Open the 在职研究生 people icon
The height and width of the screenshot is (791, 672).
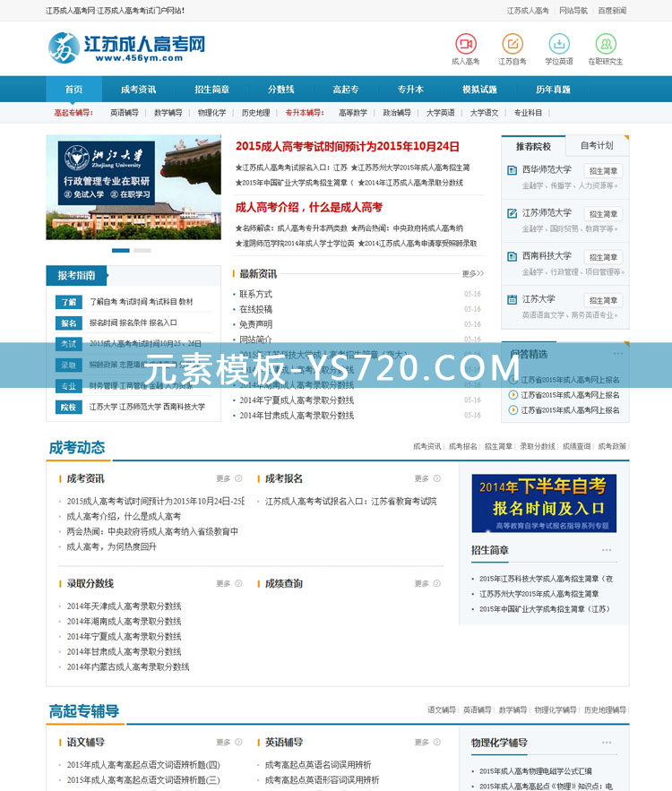[x=606, y=44]
